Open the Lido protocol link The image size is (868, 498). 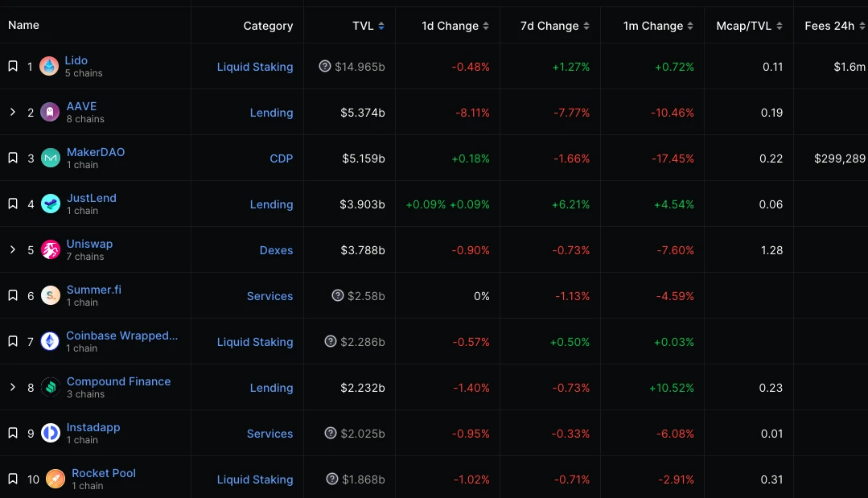coord(76,60)
